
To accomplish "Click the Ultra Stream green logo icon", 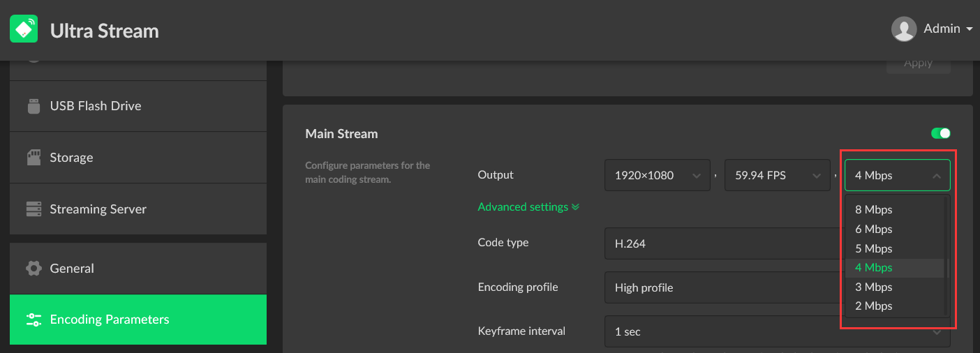I will coord(24,29).
